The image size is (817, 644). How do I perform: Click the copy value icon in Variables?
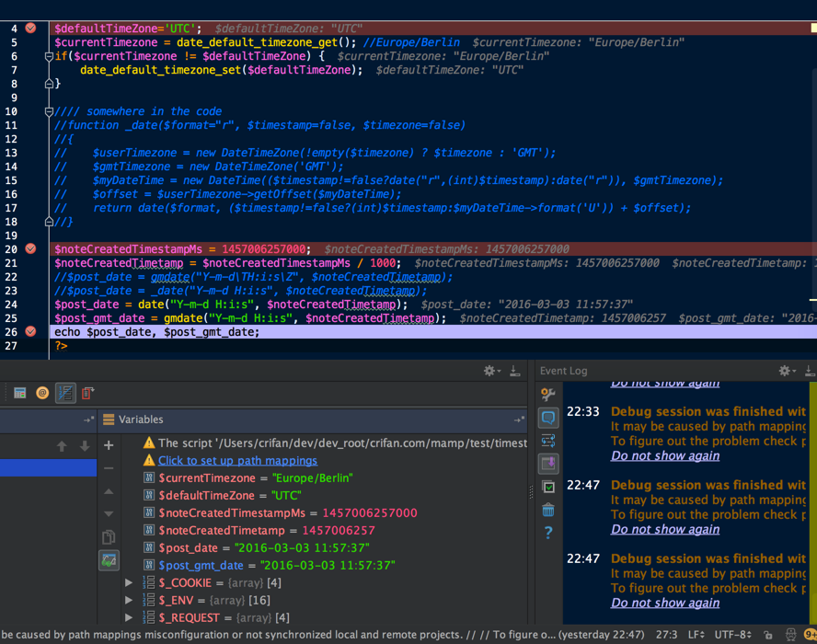coord(109,537)
